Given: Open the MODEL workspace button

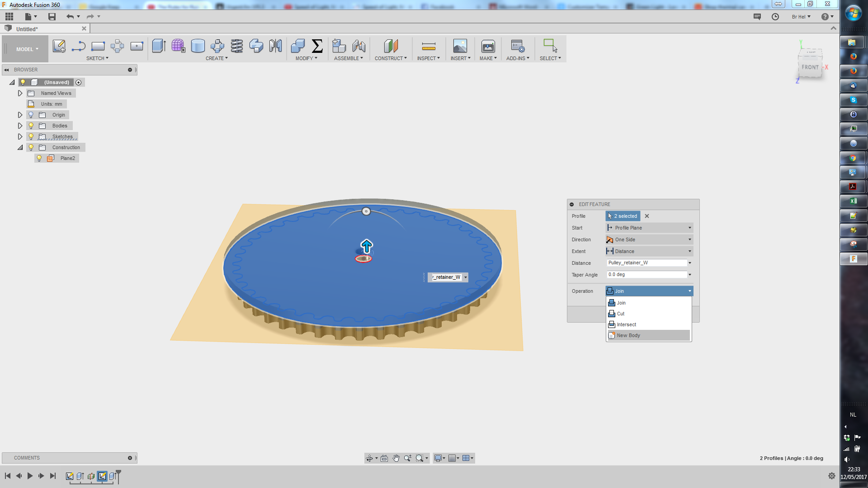Looking at the screenshot, I should 27,49.
